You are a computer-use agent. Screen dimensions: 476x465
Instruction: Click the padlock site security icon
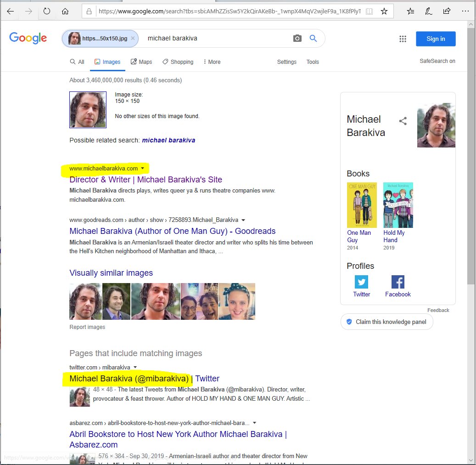(x=89, y=11)
